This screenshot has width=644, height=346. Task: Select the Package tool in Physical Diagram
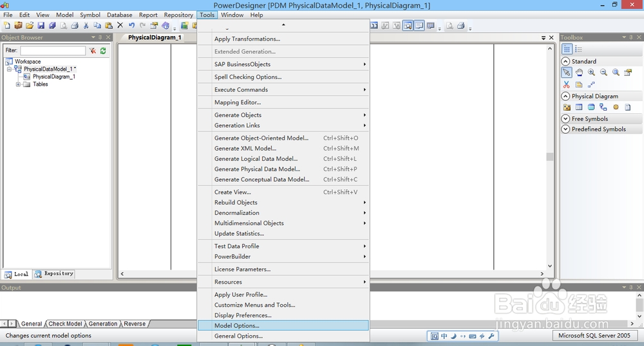point(567,107)
